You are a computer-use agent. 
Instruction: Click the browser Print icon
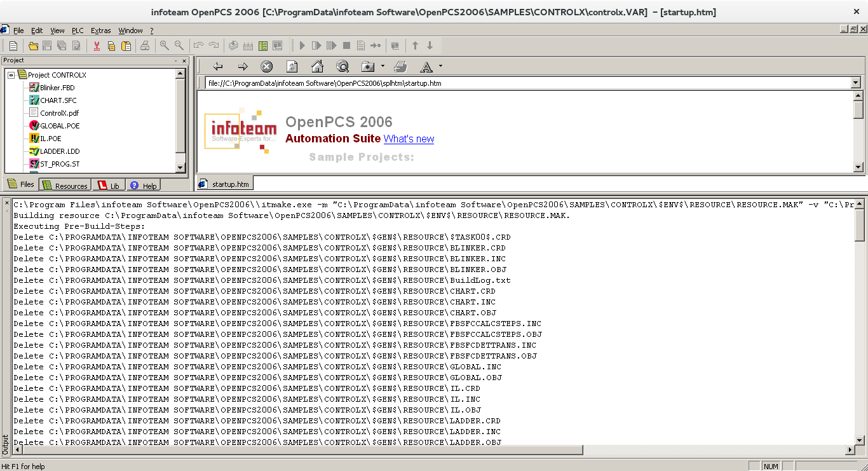coord(400,66)
